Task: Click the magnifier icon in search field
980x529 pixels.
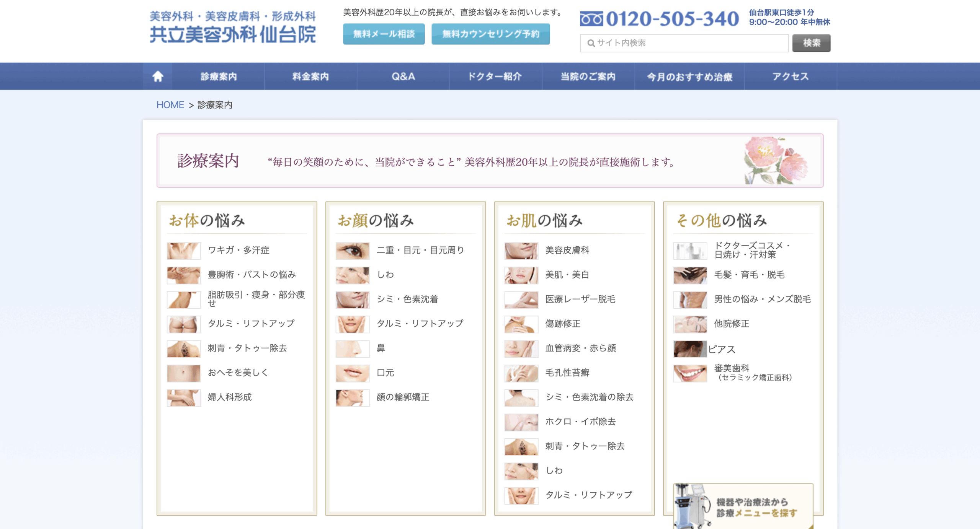Action: pos(591,43)
